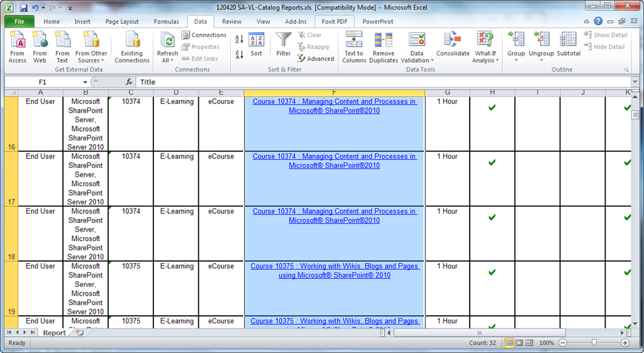Viewport: 644px width, 353px height.
Task: Click the Subtotal outline icon
Action: click(x=569, y=41)
